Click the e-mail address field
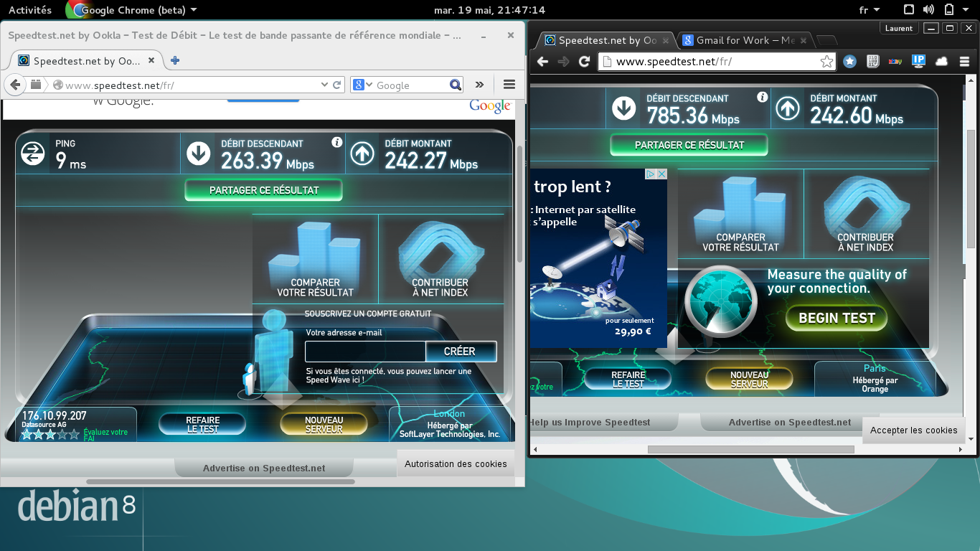980x551 pixels. (365, 352)
